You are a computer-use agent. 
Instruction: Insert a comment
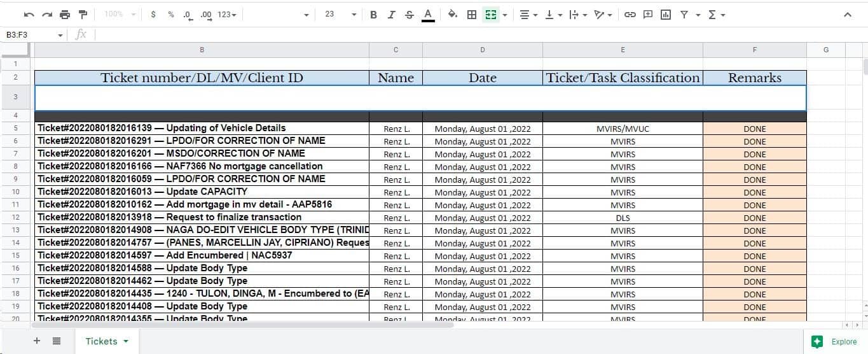[x=648, y=15]
